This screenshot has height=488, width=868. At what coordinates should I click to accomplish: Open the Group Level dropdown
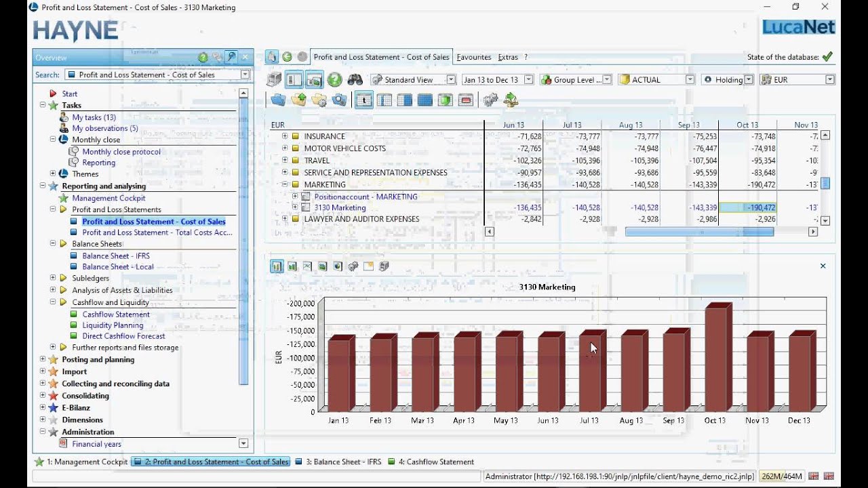607,80
